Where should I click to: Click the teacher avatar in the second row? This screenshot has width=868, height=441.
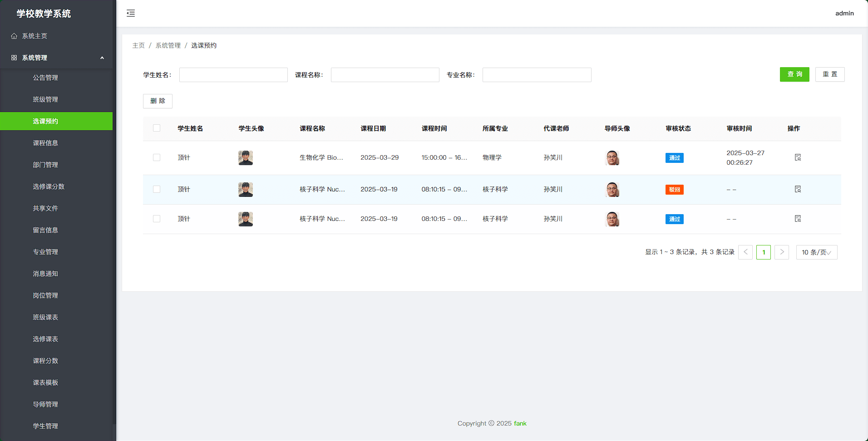pos(612,190)
